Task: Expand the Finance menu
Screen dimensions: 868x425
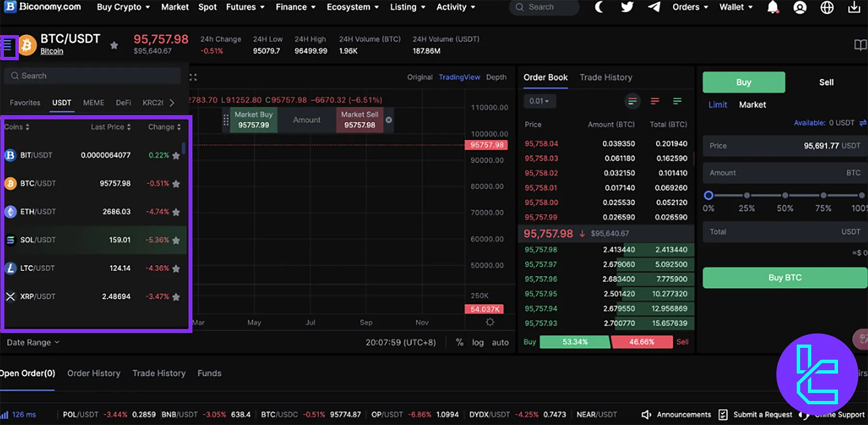Action: pyautogui.click(x=296, y=7)
